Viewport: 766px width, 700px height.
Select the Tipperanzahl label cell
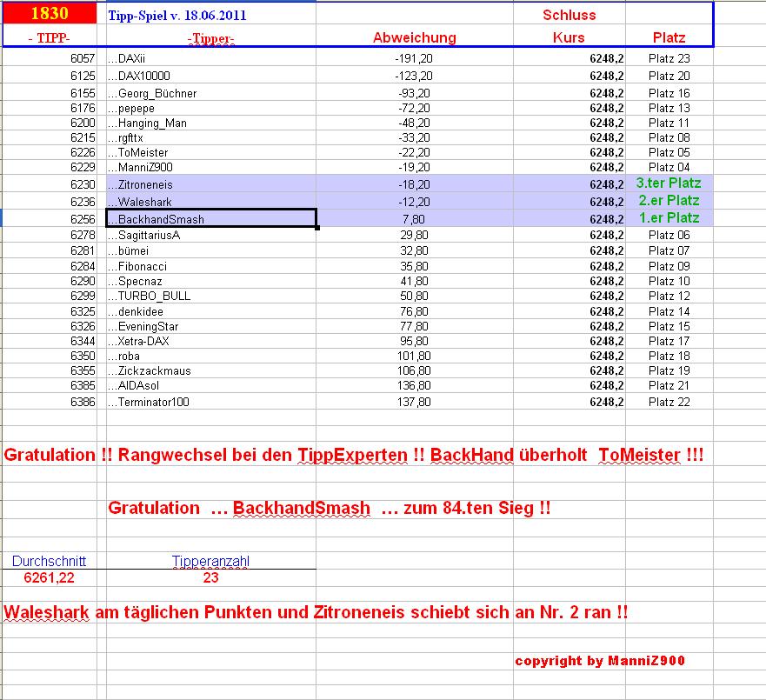pos(210,561)
